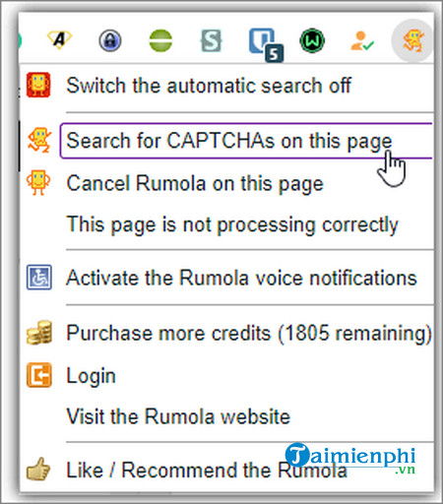443x504 pixels.
Task: Click the orange login arrow icon
Action: (39, 375)
